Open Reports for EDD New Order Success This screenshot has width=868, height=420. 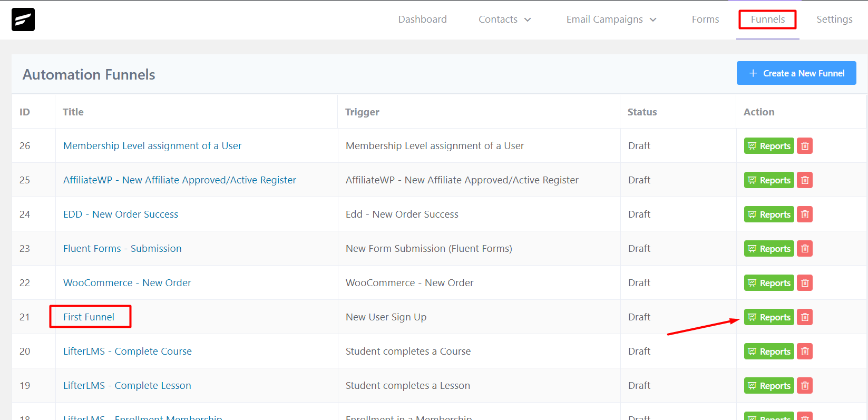(x=769, y=214)
